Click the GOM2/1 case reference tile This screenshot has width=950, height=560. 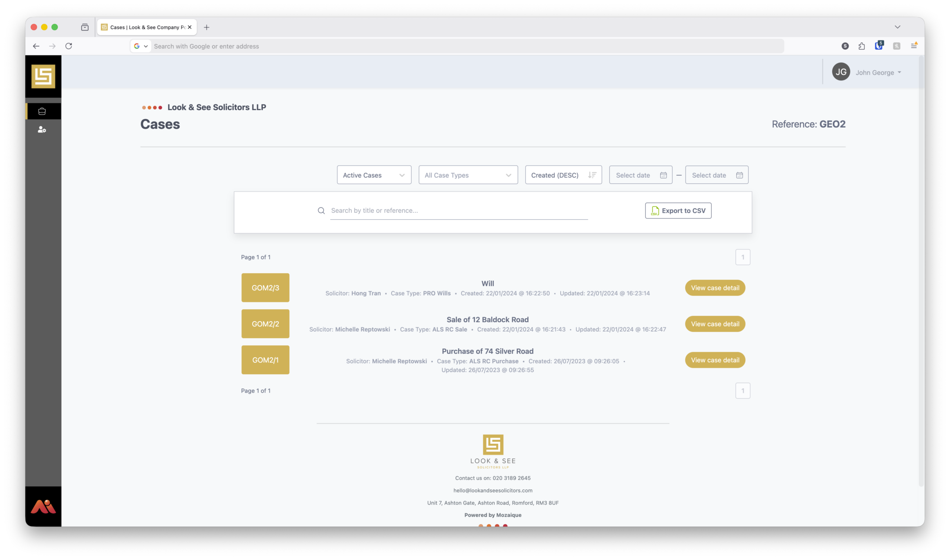pos(265,360)
